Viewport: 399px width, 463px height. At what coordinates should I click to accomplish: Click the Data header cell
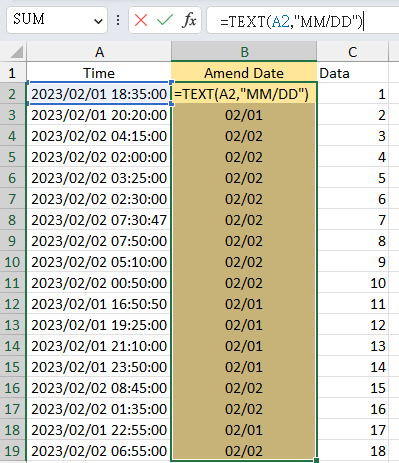(x=353, y=73)
